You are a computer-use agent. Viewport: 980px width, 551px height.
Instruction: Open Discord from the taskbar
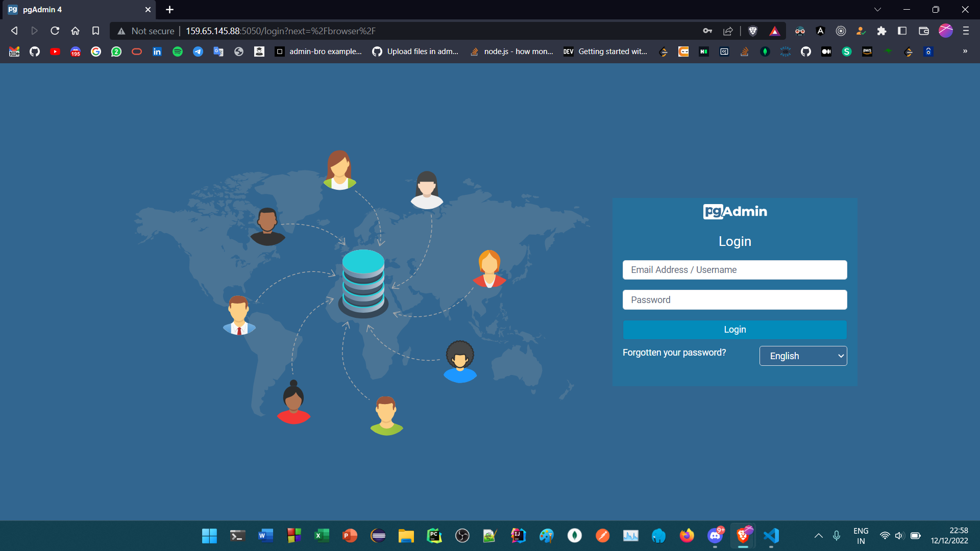click(715, 536)
